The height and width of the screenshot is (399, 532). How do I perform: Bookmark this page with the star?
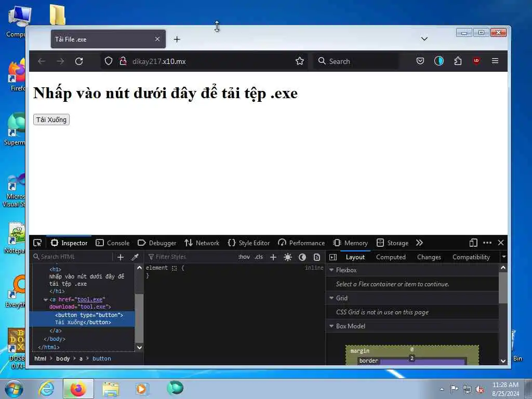(x=300, y=61)
